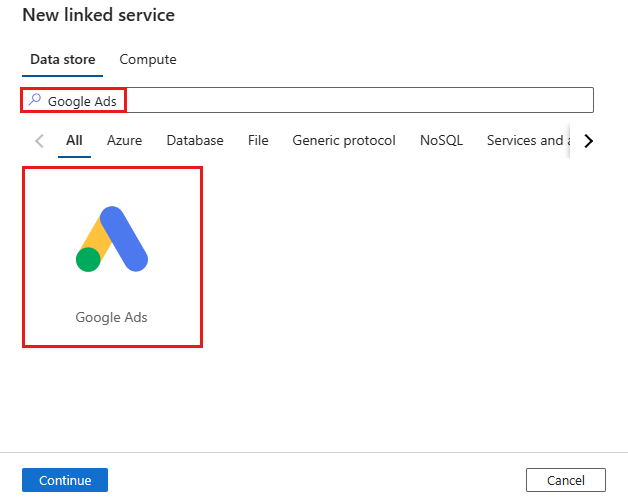Screen dimensions: 628x504
Task: Filter connectors by Azure category
Action: click(x=124, y=141)
